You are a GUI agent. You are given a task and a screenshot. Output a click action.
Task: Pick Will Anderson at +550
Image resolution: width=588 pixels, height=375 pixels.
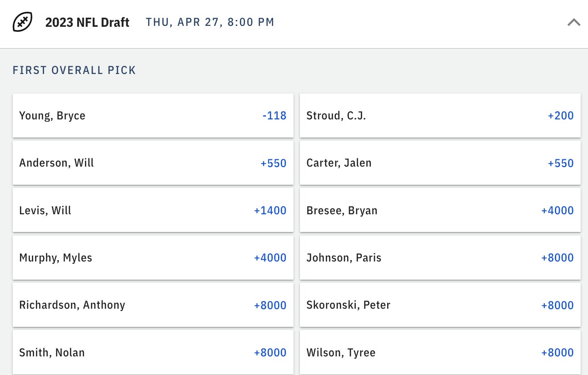(153, 163)
